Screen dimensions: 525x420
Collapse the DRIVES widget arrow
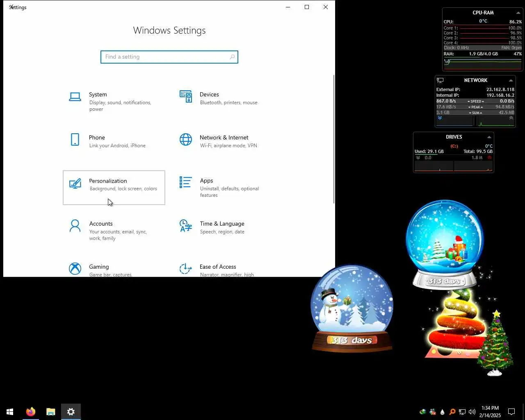click(489, 137)
